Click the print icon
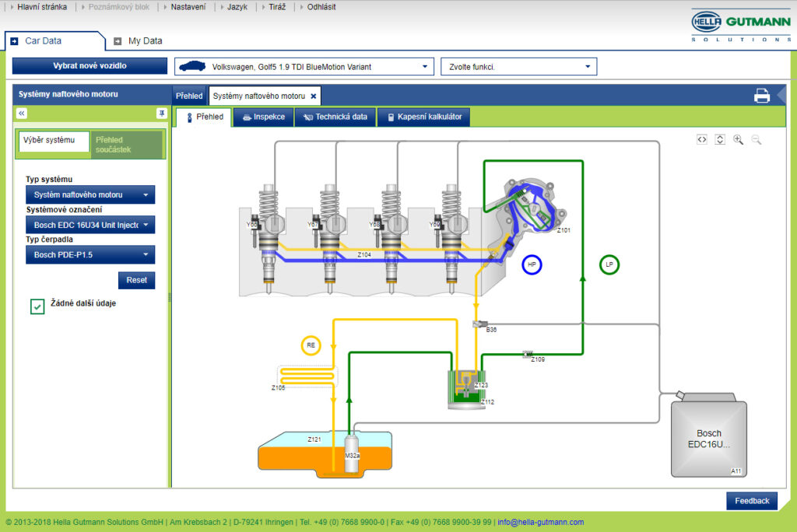The height and width of the screenshot is (532, 797). click(761, 96)
